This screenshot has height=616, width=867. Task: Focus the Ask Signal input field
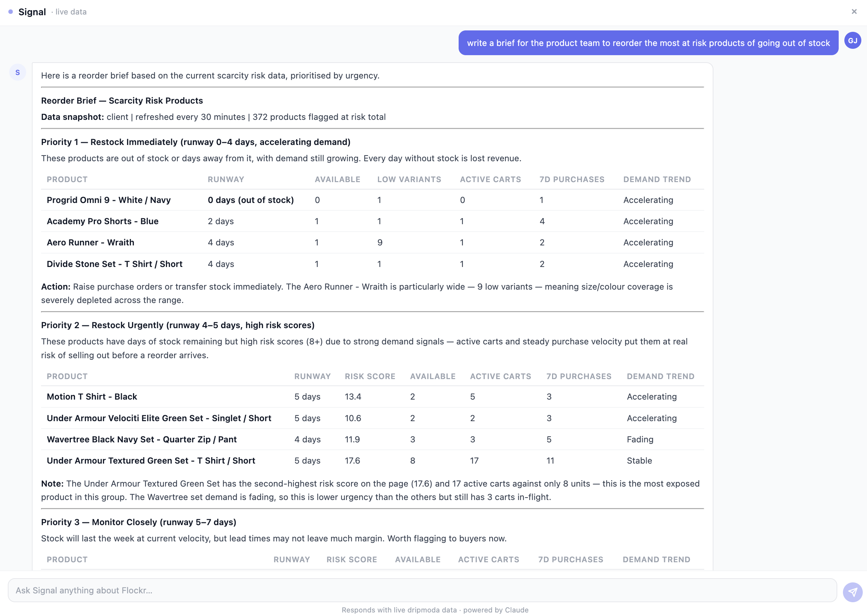(x=422, y=590)
